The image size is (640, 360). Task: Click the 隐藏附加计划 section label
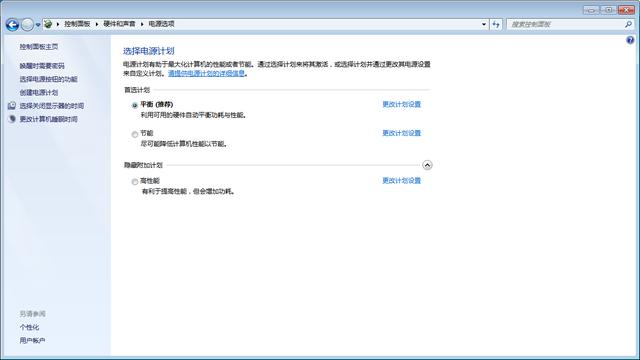pos(143,165)
